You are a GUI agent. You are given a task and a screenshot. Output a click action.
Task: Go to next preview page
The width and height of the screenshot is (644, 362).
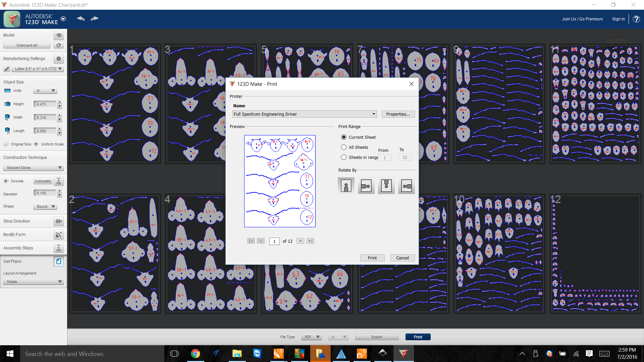tap(300, 241)
